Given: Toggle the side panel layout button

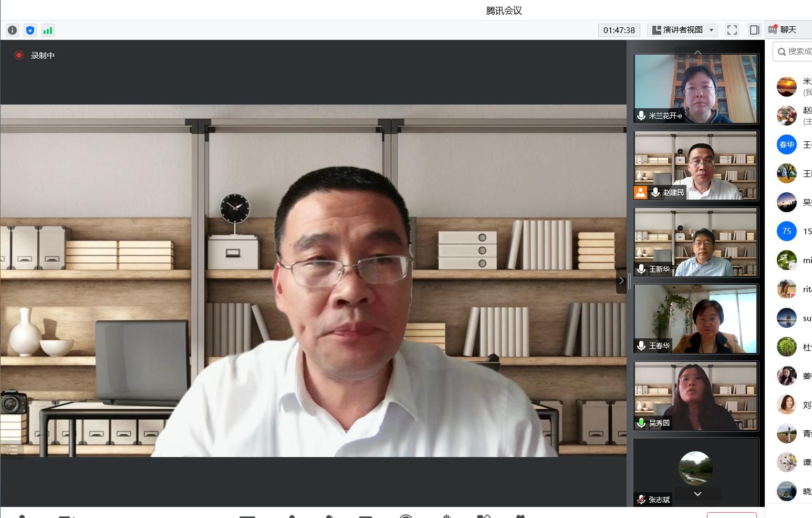Looking at the screenshot, I should 754,30.
